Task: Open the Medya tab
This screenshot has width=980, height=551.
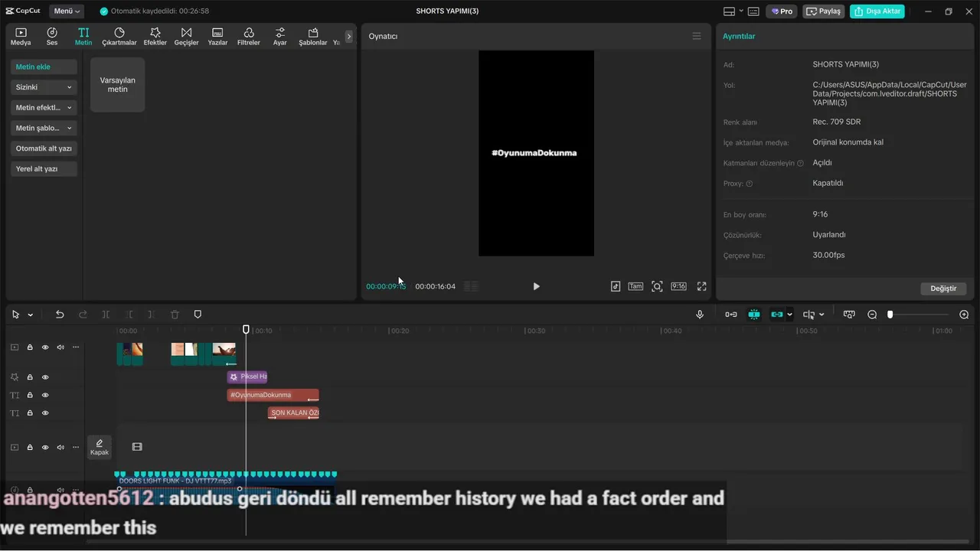Action: (21, 37)
